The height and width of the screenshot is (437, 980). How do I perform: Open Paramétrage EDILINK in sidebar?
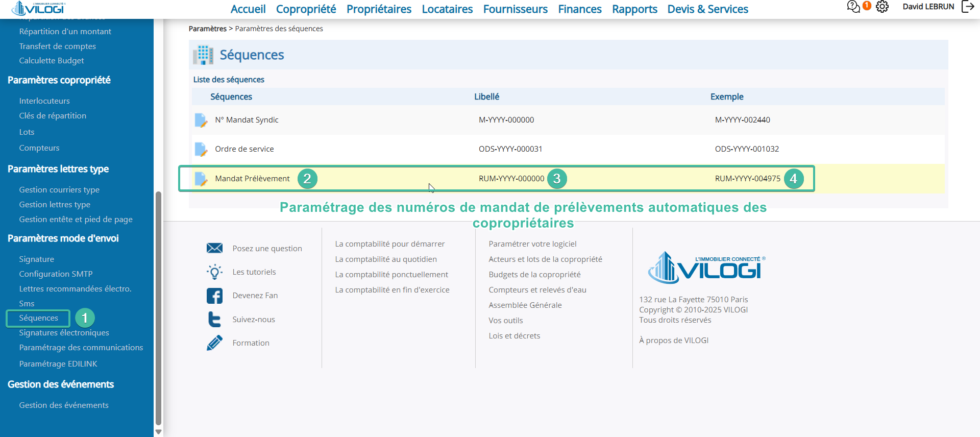[x=58, y=364]
